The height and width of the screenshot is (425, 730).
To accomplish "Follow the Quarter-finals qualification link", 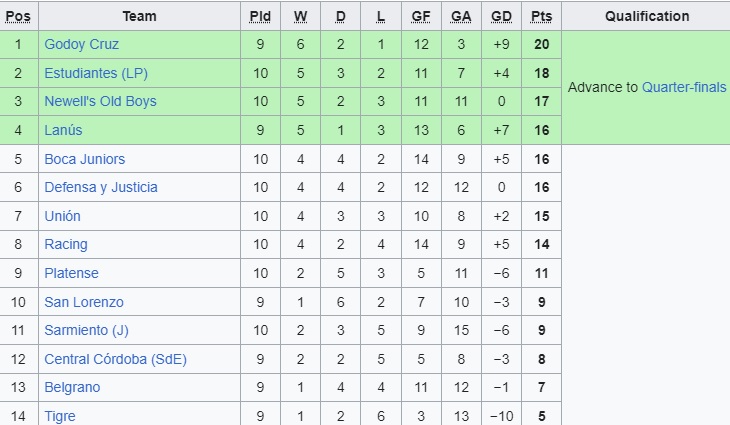I will tap(684, 87).
